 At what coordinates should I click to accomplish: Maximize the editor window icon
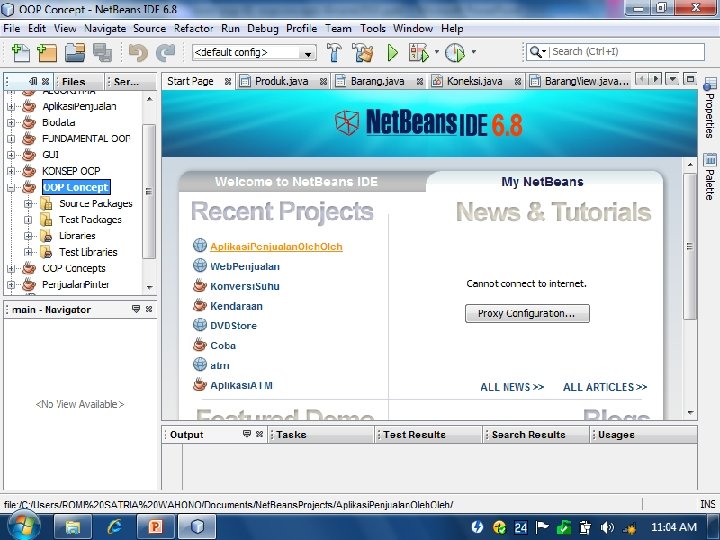click(690, 79)
